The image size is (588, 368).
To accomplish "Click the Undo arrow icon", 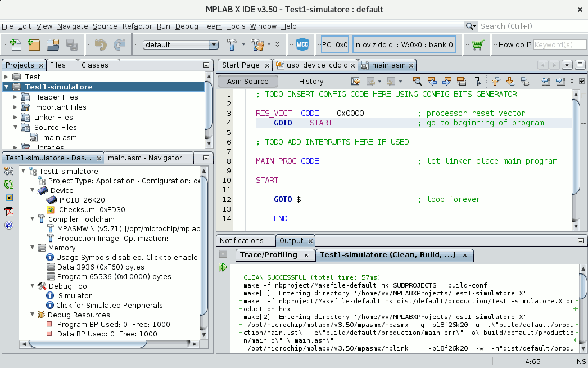I will point(101,44).
